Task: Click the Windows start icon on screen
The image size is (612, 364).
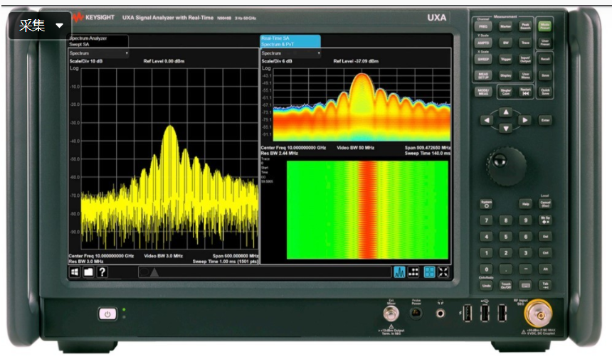Action: click(75, 272)
